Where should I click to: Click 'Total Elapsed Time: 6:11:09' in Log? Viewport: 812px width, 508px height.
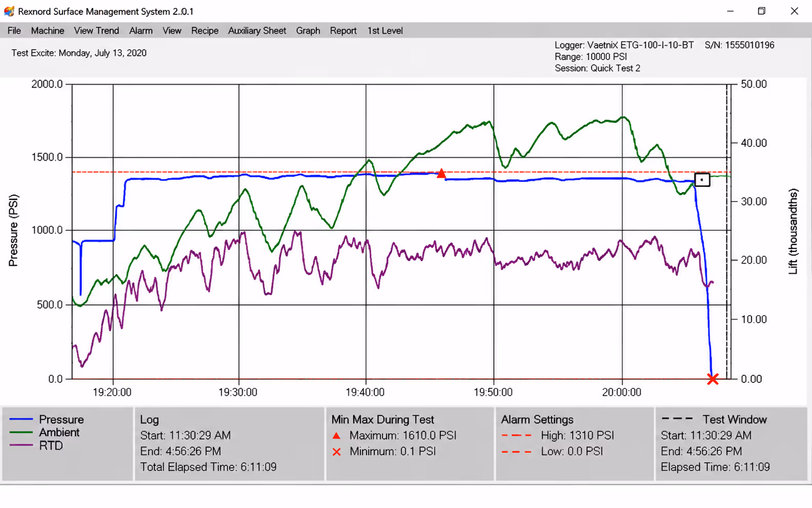click(x=208, y=467)
